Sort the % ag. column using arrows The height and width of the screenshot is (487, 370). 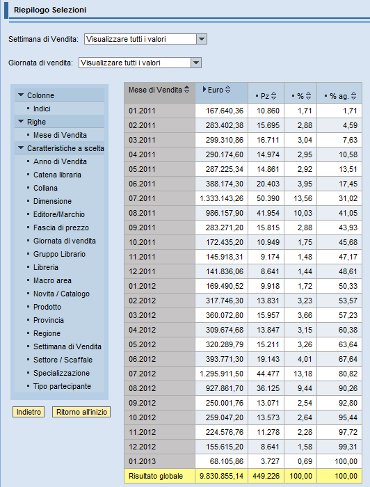[354, 96]
